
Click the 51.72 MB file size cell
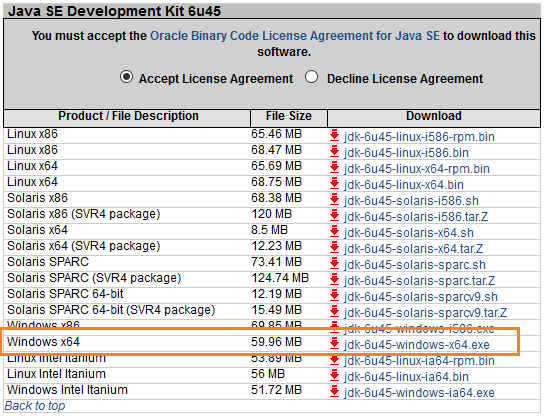[x=276, y=390]
